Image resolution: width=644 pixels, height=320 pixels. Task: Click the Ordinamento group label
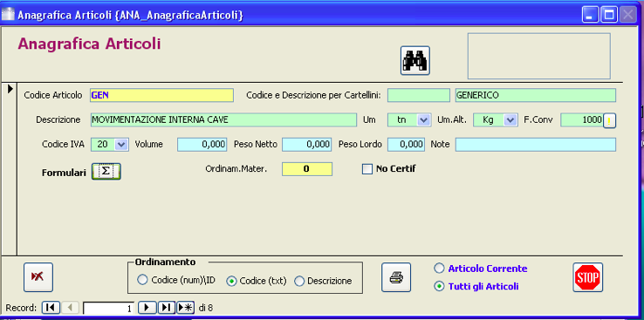coord(166,262)
